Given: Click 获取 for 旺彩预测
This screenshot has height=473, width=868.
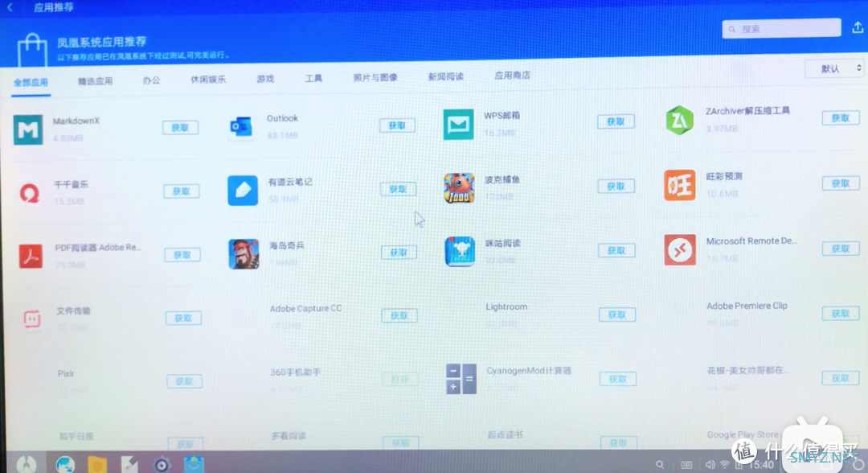Looking at the screenshot, I should [841, 183].
